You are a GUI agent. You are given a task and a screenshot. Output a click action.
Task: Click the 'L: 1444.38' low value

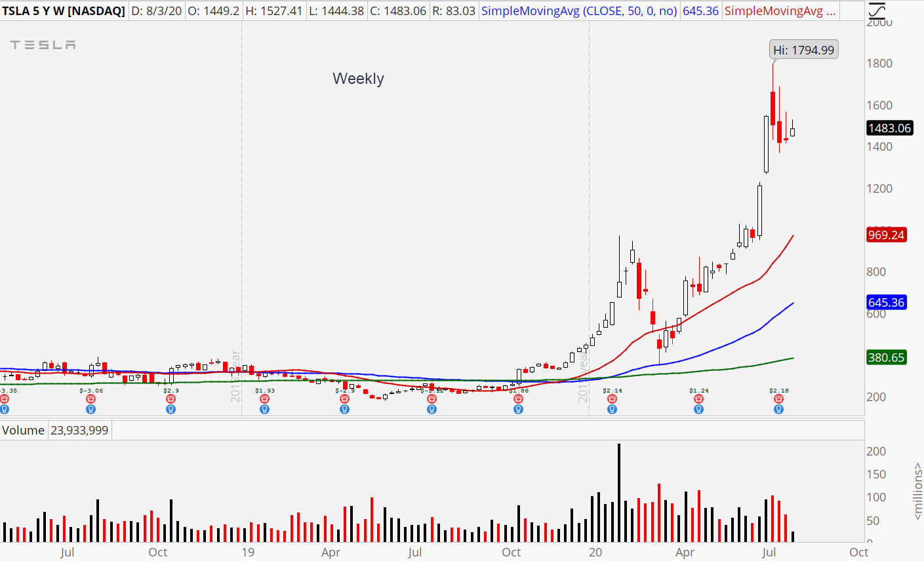(x=336, y=11)
